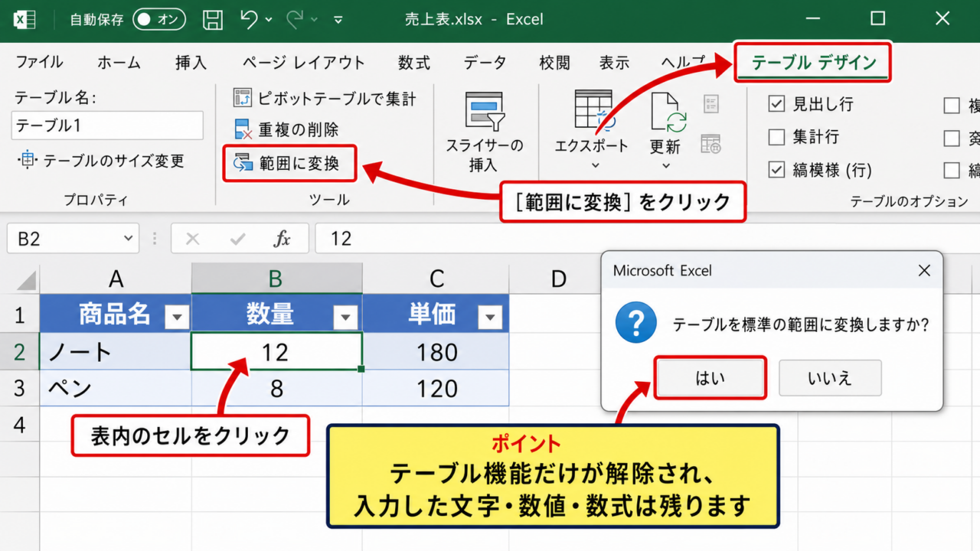Open the 商品名 filter dropdown
Screen dimensions: 980x551
pos(178,317)
